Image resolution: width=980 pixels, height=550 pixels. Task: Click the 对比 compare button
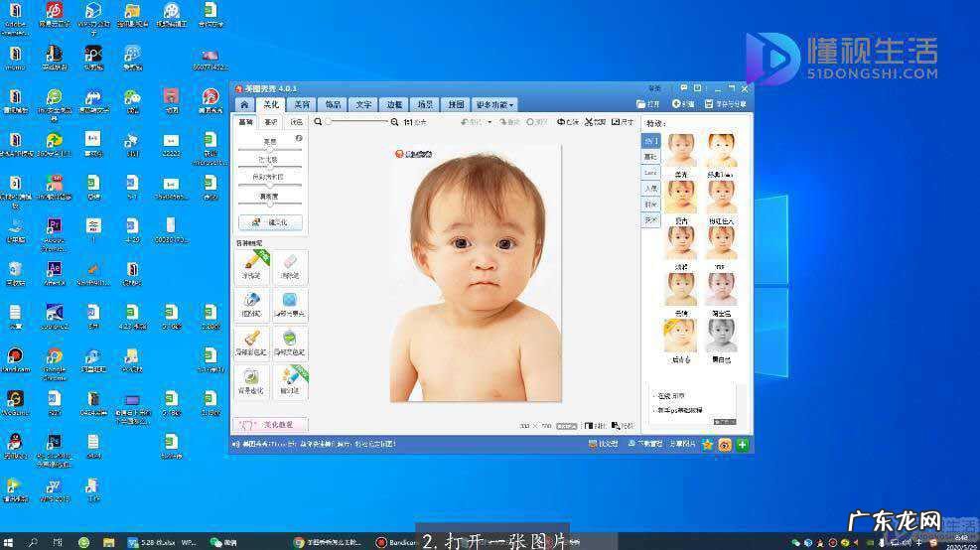coord(595,426)
